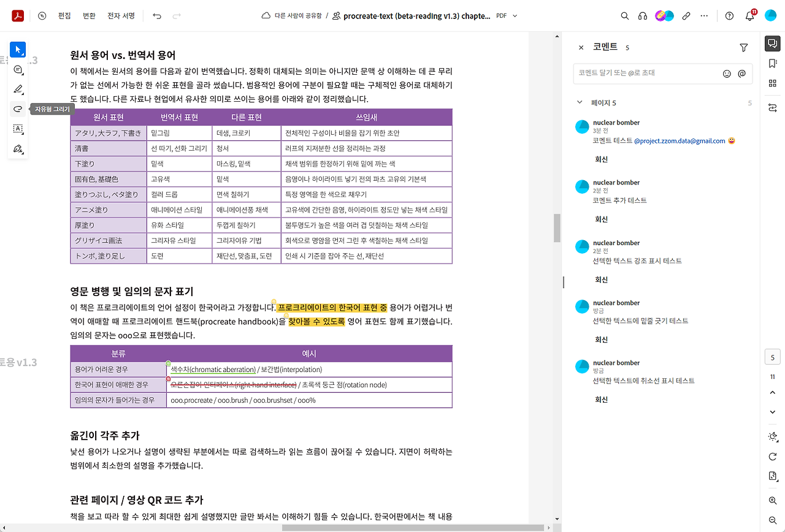Open the Adobe Acrobat home logo

coord(18,16)
